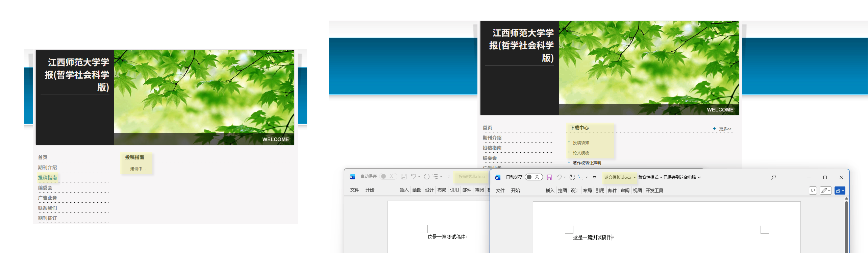
Task: Click the text 这是一篇测试稿件 in 论文模板.docx document
Action: pos(592,237)
